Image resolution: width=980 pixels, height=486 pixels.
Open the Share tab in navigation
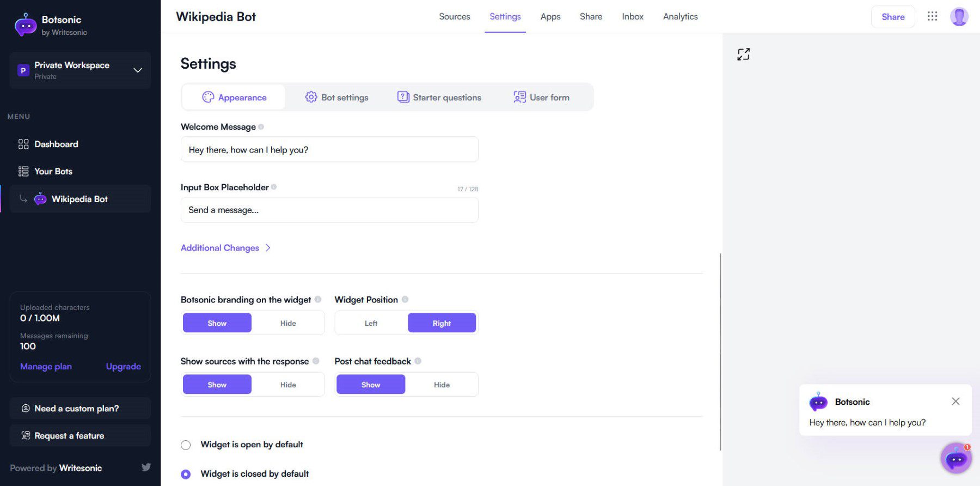pos(591,16)
